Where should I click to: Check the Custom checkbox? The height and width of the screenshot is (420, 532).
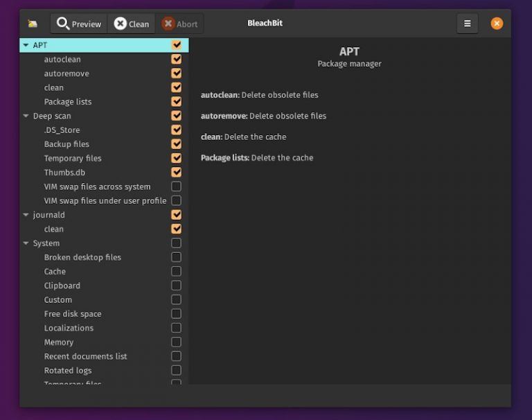(177, 299)
